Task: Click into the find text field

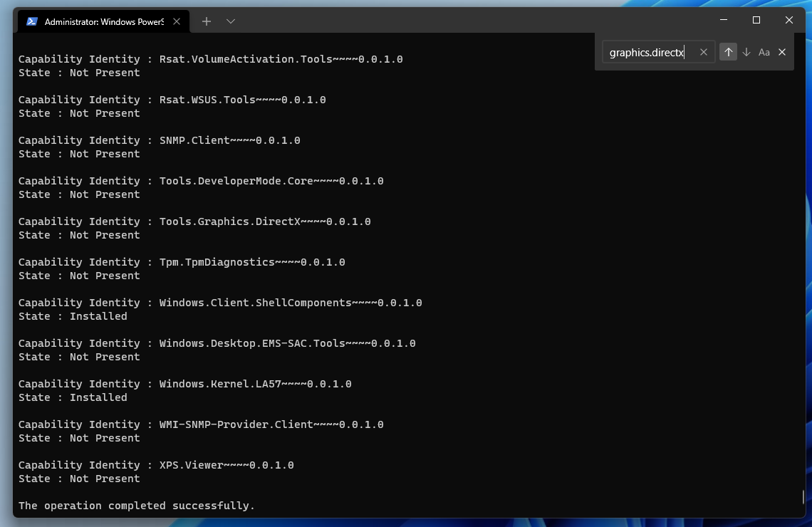Action: pos(648,52)
